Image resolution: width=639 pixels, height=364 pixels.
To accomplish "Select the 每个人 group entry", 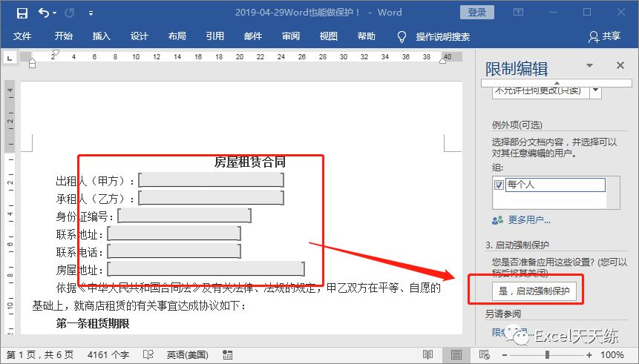I will pyautogui.click(x=554, y=185).
